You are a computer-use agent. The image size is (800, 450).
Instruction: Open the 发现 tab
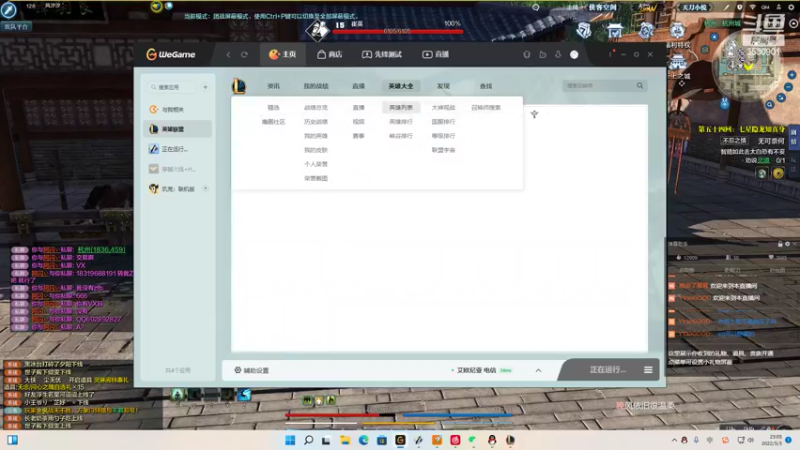tap(443, 86)
